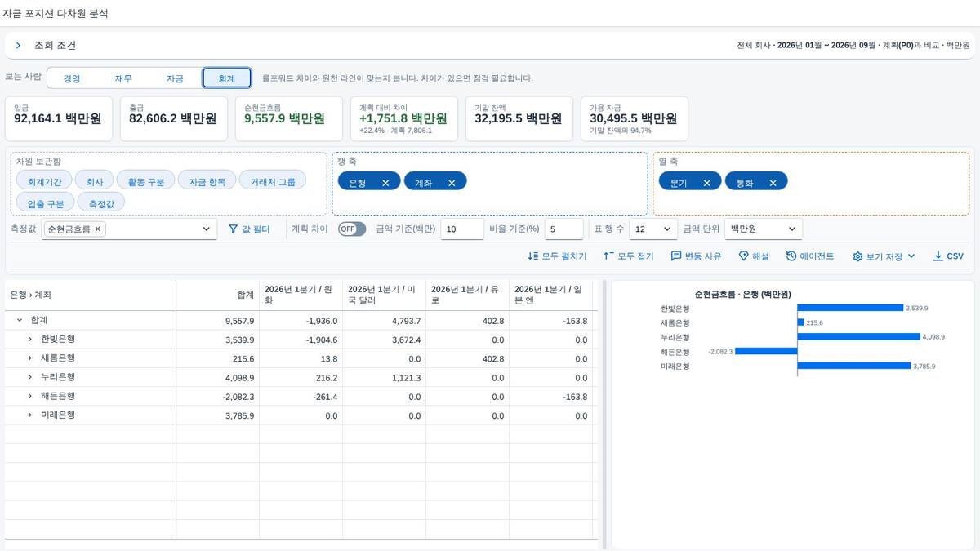980x551 pixels.
Task: Open the 측정값 dropdown arrow
Action: 207,229
